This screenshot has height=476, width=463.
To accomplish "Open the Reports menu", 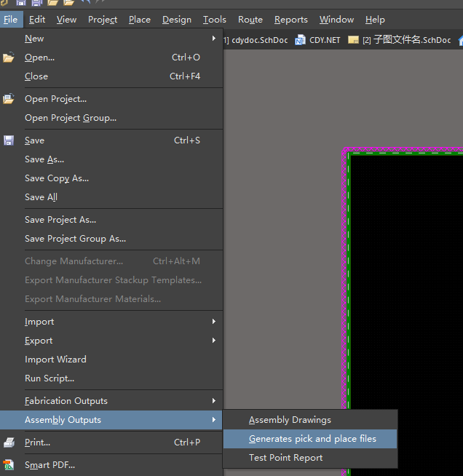I will pyautogui.click(x=291, y=20).
